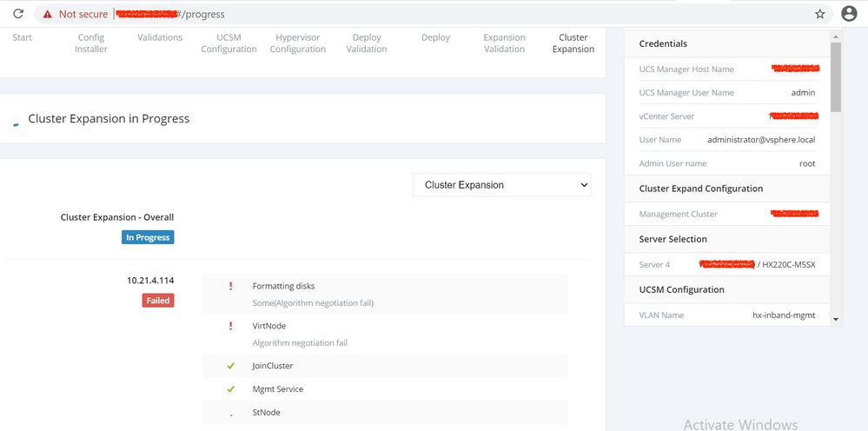Viewport: 868px width, 431px height.
Task: Click the Cluster Expansion in Progress spinner
Action: coord(16,123)
